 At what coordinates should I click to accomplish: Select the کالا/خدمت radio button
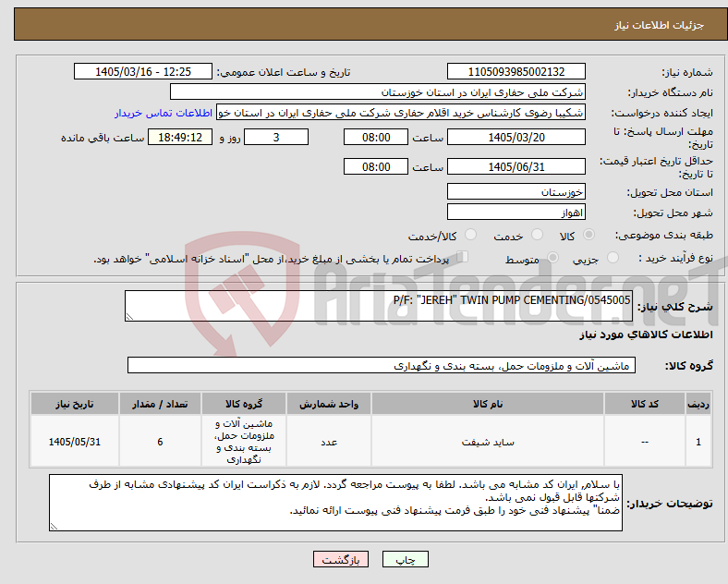point(471,235)
